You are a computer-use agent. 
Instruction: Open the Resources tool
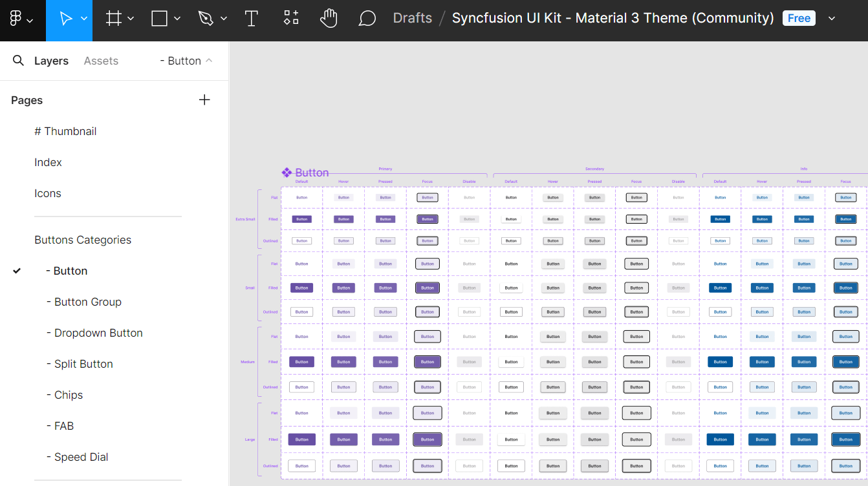[x=291, y=19]
